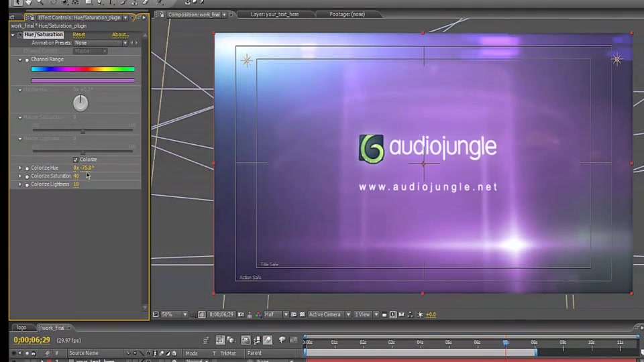Click the Master Saturation slider
Viewport: 644px width, 362px height.
click(83, 131)
